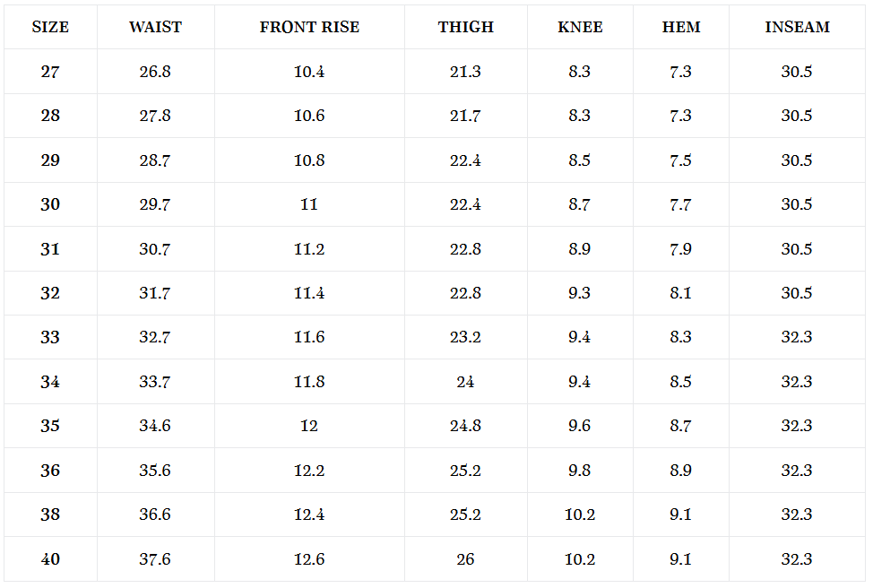Image resolution: width=873 pixels, height=588 pixels.
Task: Click waist value 30.7
Action: [x=155, y=249]
